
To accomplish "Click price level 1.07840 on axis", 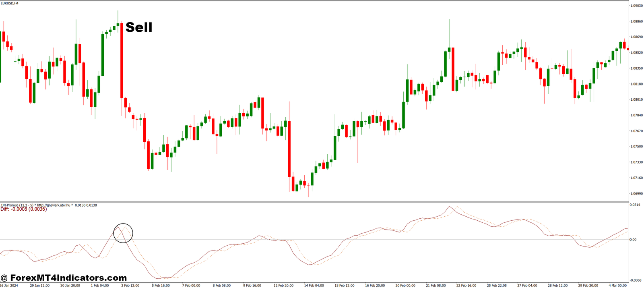I will point(636,115).
